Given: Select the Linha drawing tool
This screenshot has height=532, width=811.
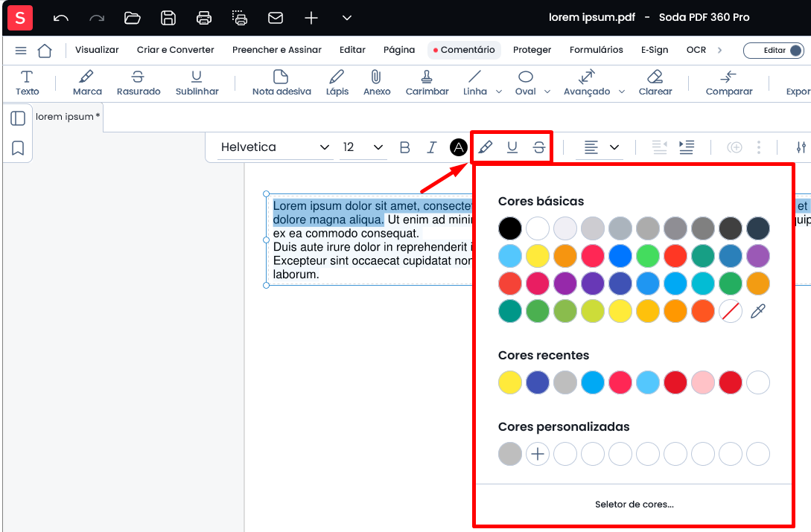Looking at the screenshot, I should coord(474,83).
